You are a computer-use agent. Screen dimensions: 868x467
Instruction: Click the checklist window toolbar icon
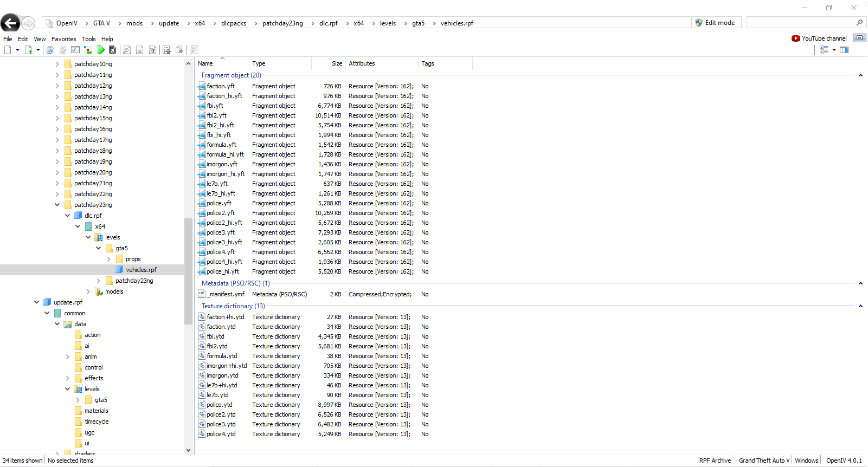pyautogui.click(x=75, y=50)
